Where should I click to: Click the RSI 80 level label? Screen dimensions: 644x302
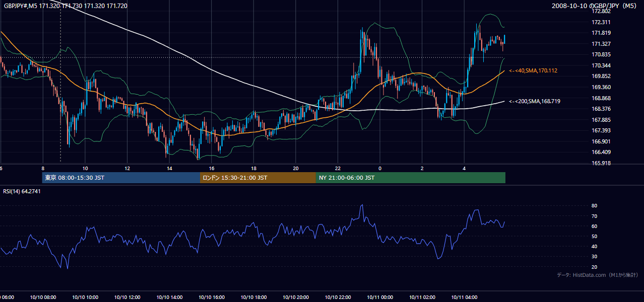click(595, 206)
